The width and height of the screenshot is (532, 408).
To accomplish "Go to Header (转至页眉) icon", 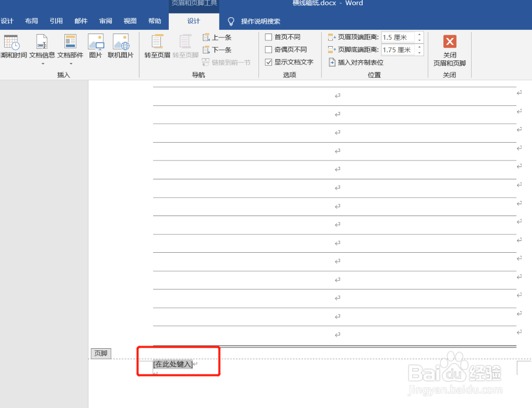I will (x=157, y=42).
